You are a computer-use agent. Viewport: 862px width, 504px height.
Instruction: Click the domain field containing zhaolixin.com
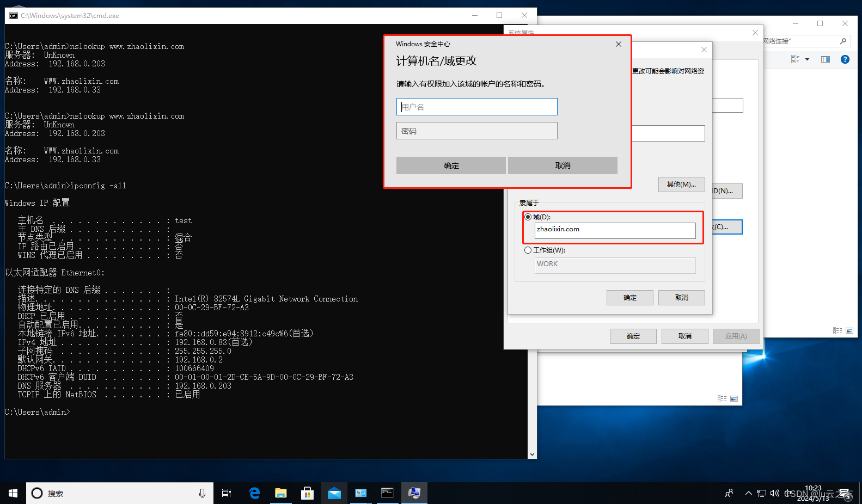click(x=615, y=230)
